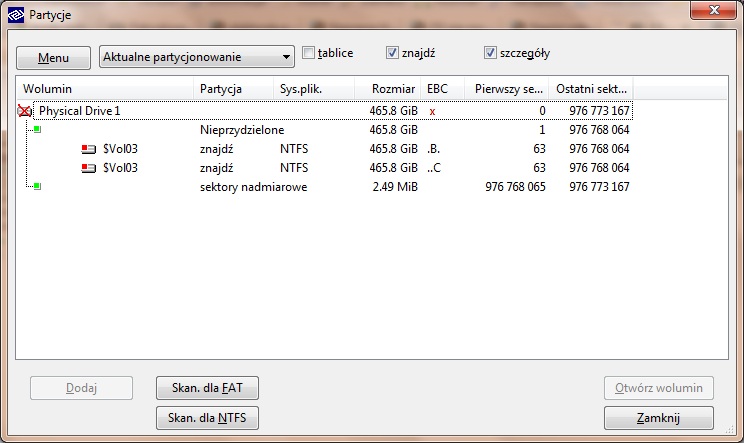Click the red x in EBC column
744x443 pixels.
[432, 111]
